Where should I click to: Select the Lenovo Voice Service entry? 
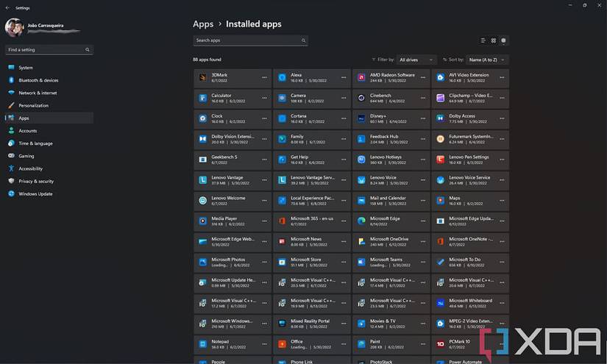click(x=470, y=180)
